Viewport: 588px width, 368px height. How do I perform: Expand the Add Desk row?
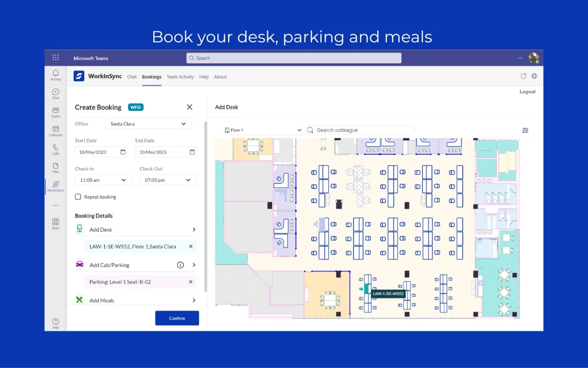click(x=136, y=230)
